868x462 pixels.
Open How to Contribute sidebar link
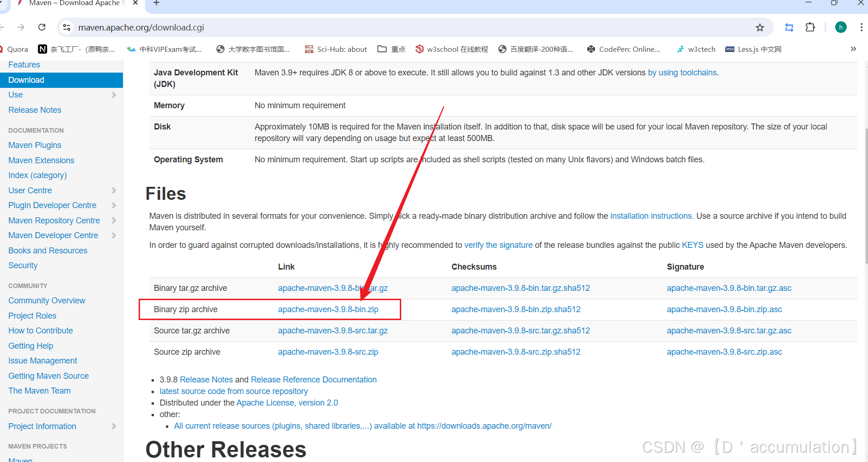pos(41,331)
